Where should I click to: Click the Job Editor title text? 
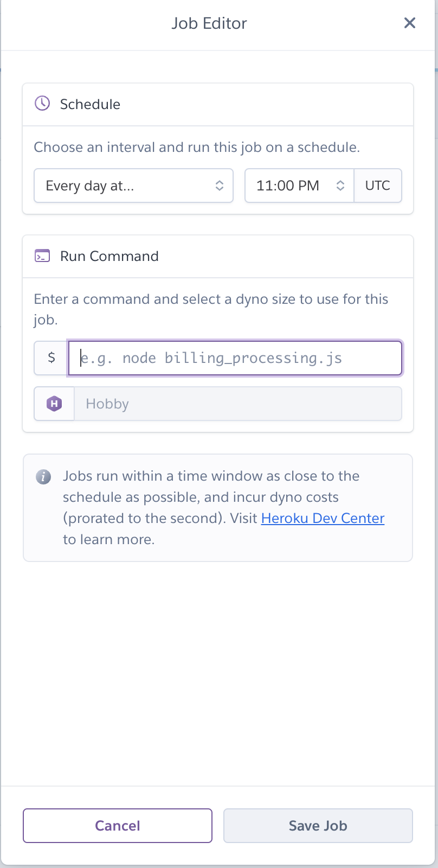click(x=209, y=23)
